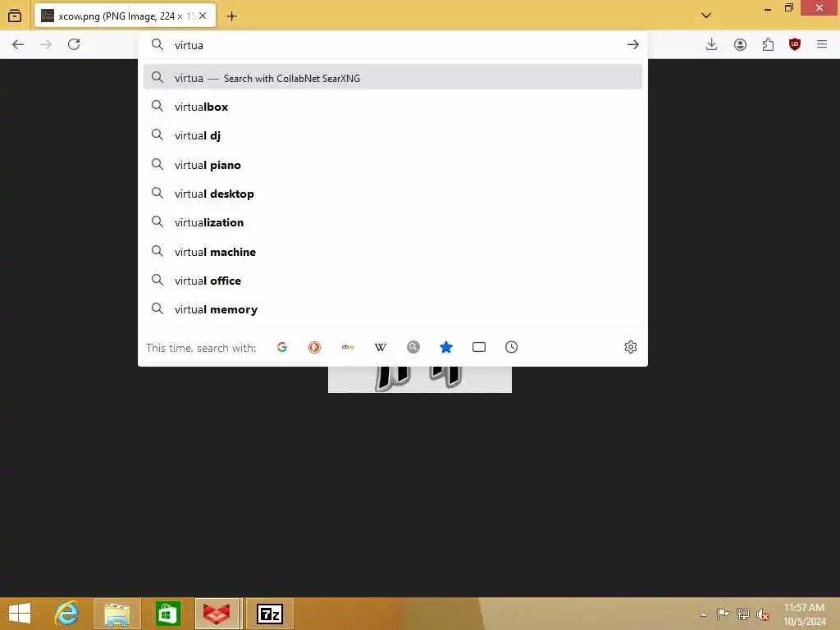Open the account profile icon
The image size is (840, 630).
(740, 44)
